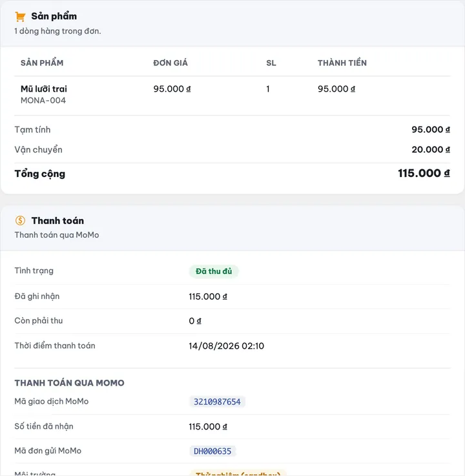
Task: Click the ĐƠN GIÁ column header
Action: pos(170,63)
